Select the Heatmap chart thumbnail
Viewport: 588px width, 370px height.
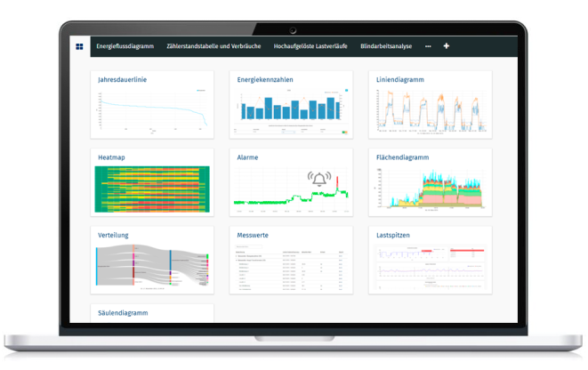click(154, 189)
